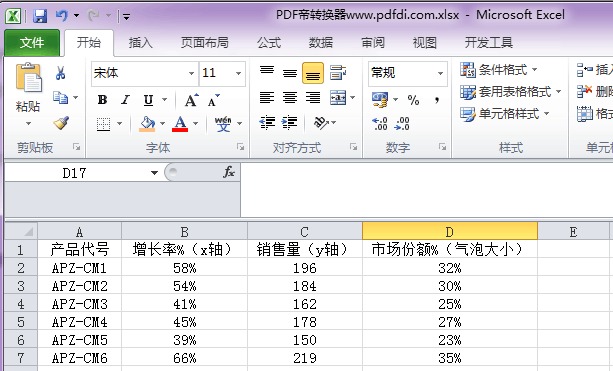The height and width of the screenshot is (371, 613).
Task: Apply the red font color button
Action: pos(180,124)
